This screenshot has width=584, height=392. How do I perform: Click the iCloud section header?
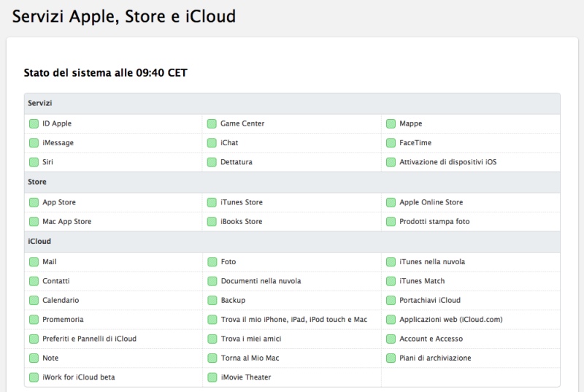293,242
